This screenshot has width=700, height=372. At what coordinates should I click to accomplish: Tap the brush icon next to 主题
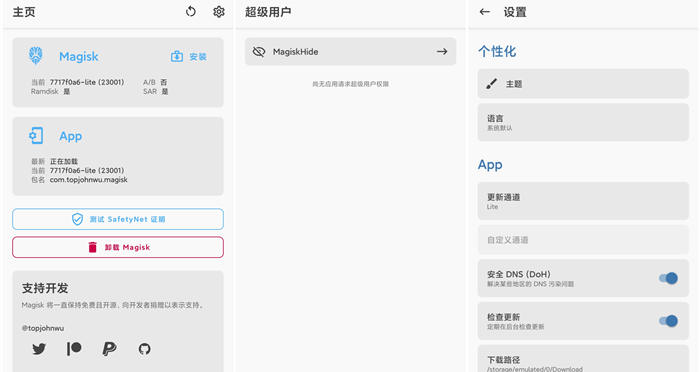[x=492, y=84]
